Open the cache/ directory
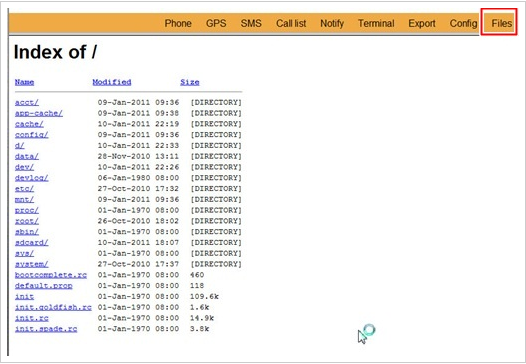Viewport: 526px width, 364px height. [29, 124]
